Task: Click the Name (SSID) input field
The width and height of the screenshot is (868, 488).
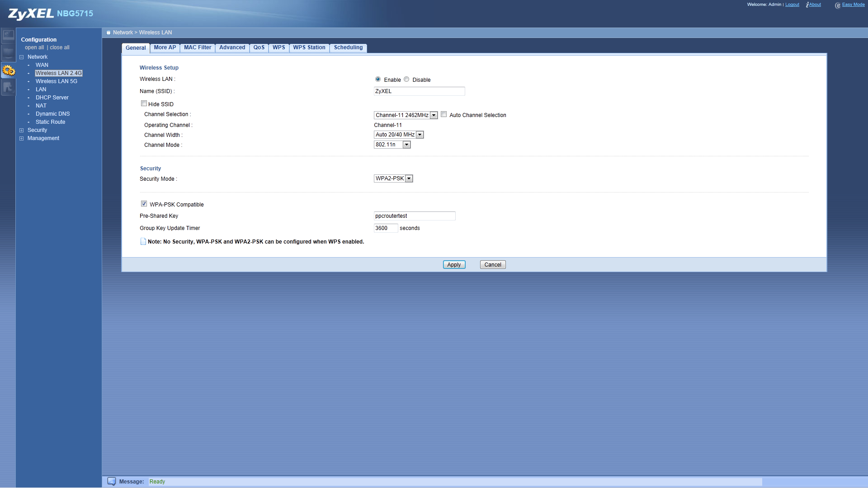Action: click(x=419, y=91)
